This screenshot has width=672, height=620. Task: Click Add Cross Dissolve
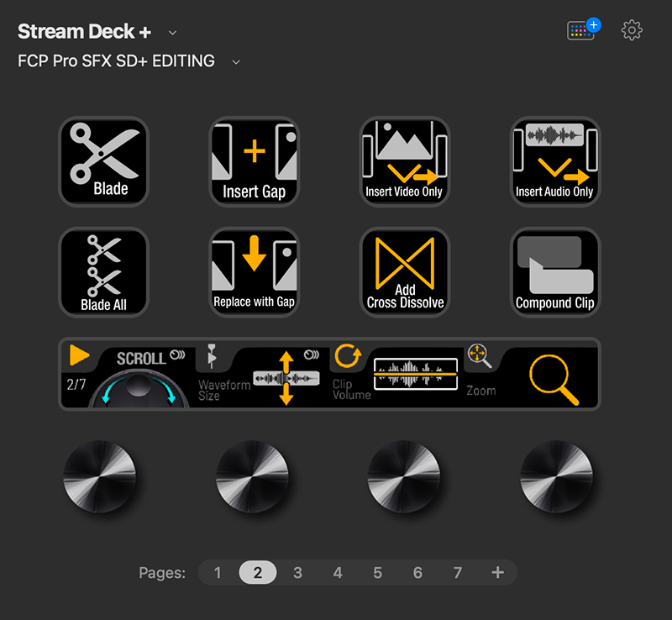pos(404,272)
